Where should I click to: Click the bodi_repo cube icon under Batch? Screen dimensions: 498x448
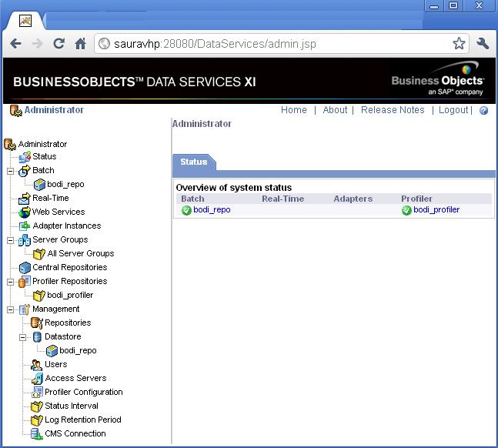[39, 185]
